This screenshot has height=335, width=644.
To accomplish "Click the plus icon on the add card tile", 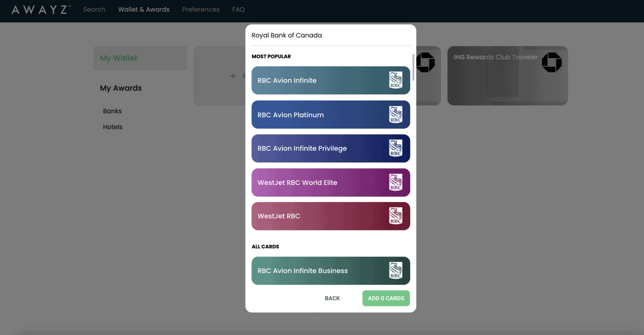I will (233, 76).
